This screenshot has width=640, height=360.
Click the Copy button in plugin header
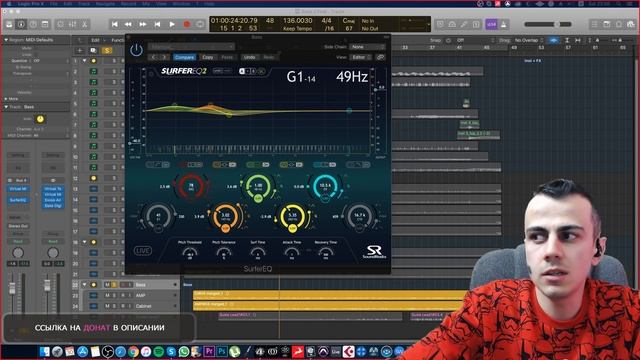[x=208, y=57]
